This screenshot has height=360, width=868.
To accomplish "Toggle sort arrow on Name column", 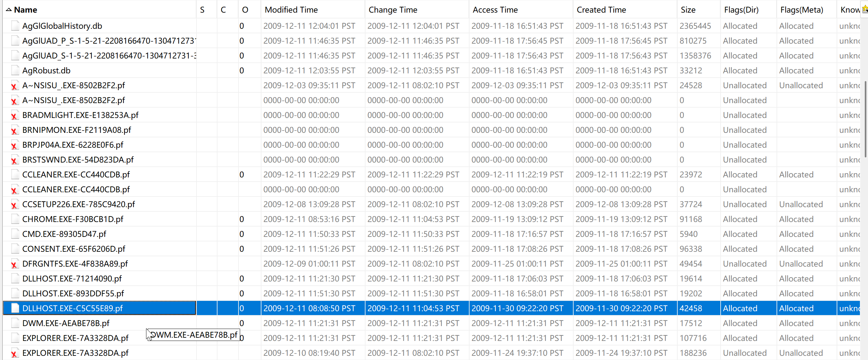I will click(9, 10).
